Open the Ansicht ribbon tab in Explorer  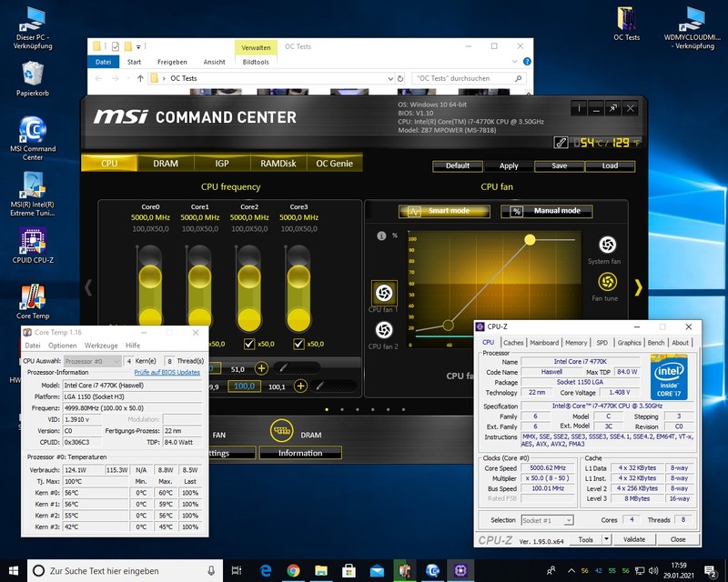(214, 62)
